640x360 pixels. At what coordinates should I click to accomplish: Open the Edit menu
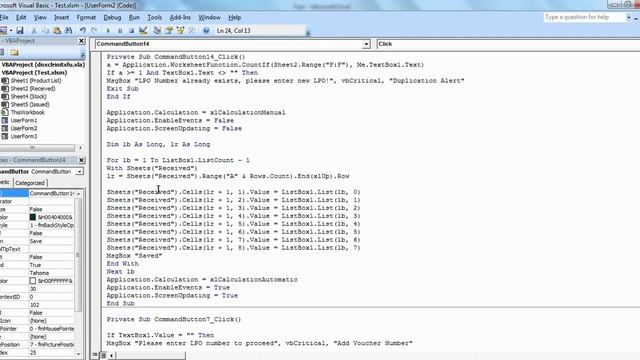pos(21,18)
